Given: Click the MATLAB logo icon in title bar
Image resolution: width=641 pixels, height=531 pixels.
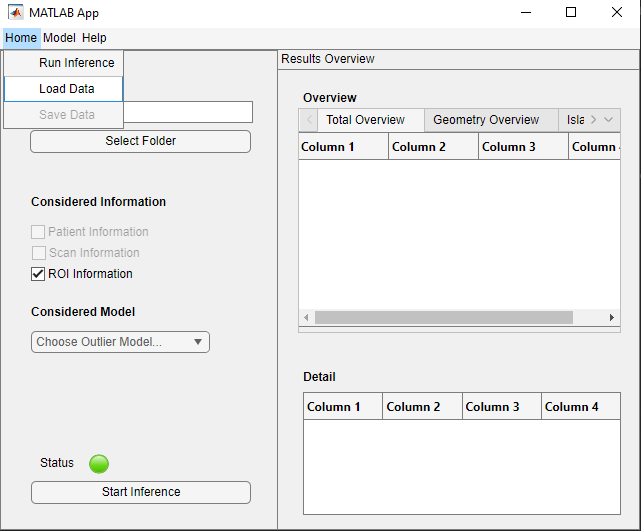Looking at the screenshot, I should point(17,13).
